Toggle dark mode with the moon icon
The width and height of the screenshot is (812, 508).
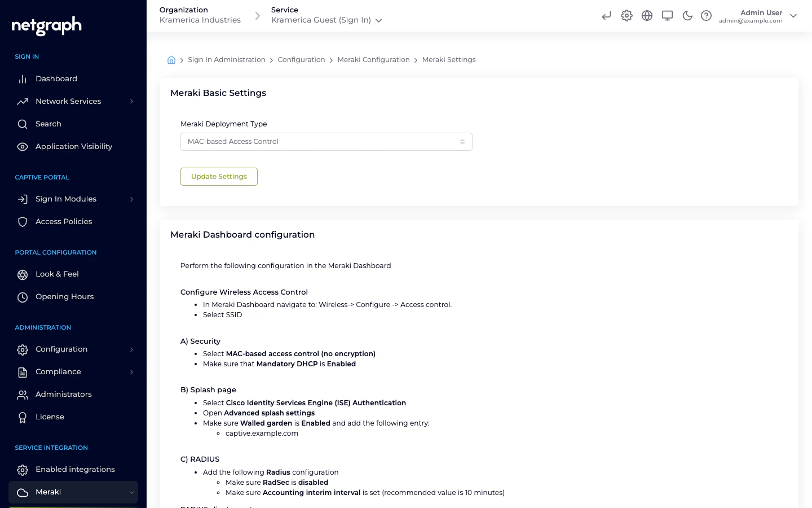point(687,15)
